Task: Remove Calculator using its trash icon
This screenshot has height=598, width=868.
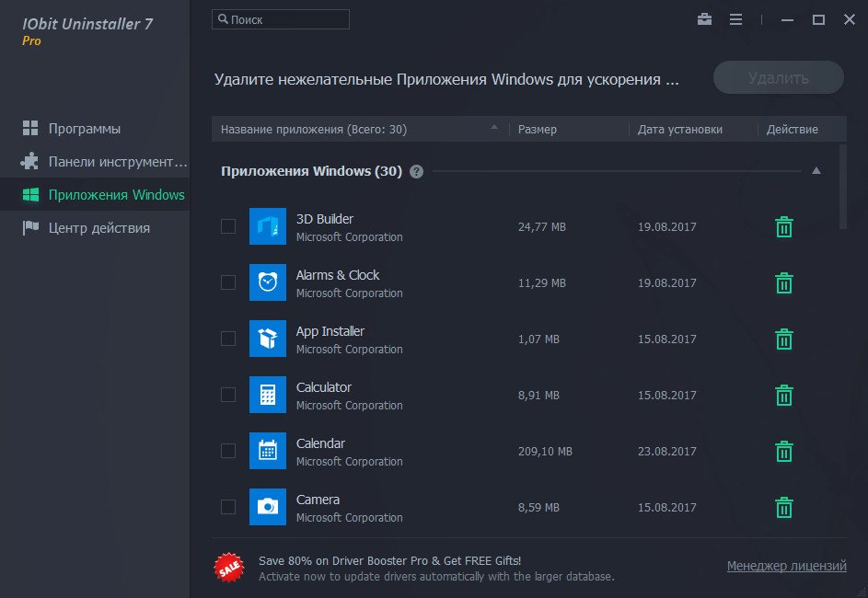Action: click(x=784, y=395)
